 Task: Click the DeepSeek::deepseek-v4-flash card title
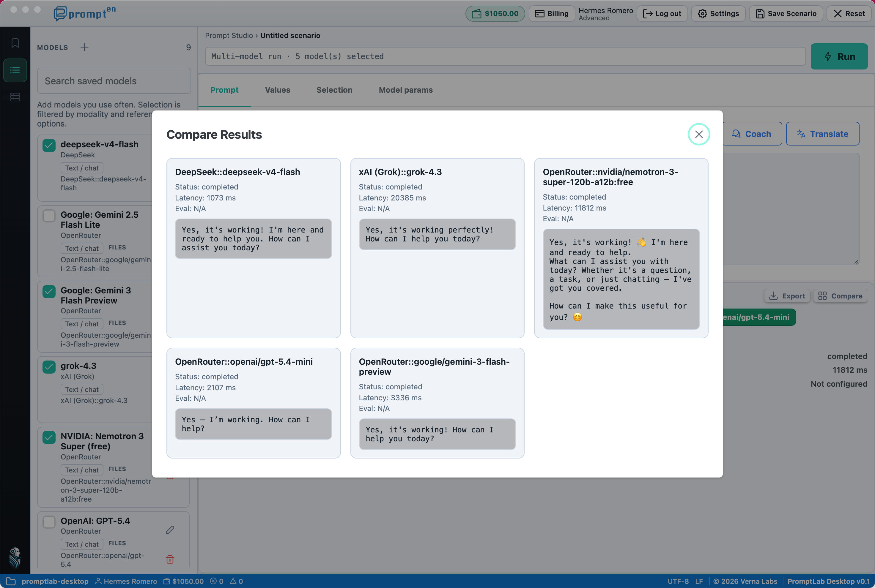point(237,172)
